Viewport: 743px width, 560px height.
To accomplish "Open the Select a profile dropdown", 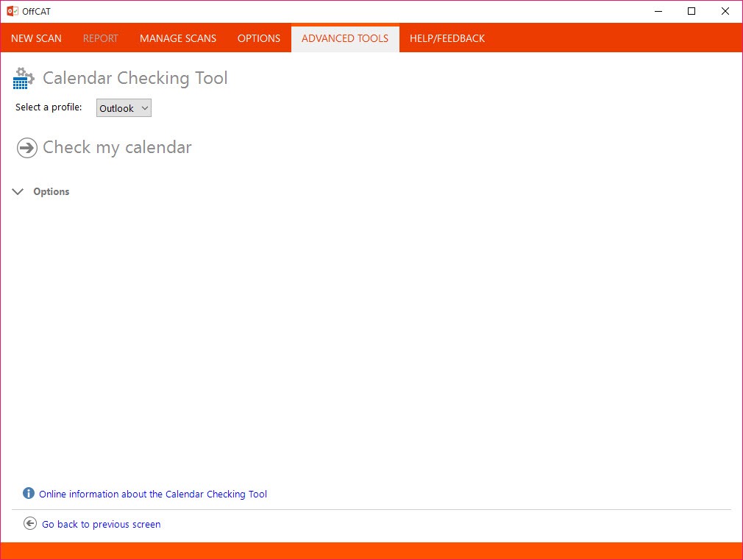I will click(124, 108).
